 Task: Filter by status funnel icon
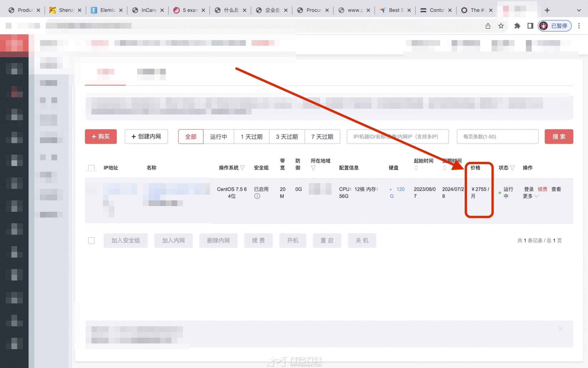coord(512,168)
